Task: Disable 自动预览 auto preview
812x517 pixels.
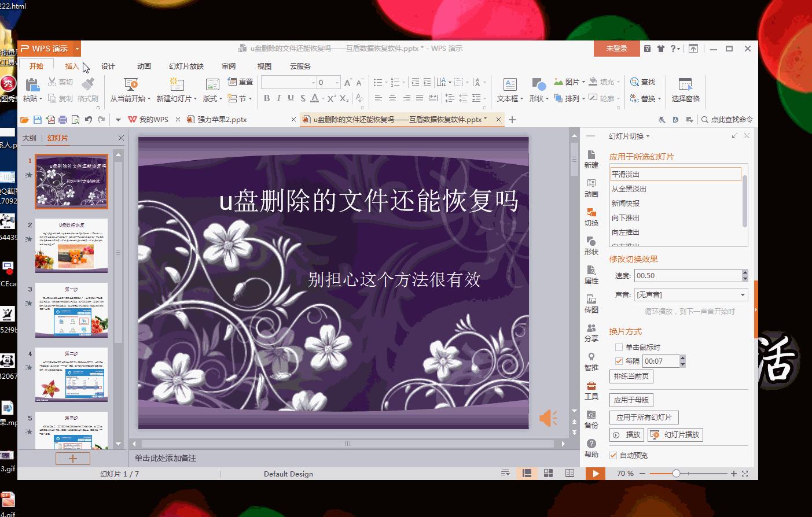Action: tap(613, 455)
